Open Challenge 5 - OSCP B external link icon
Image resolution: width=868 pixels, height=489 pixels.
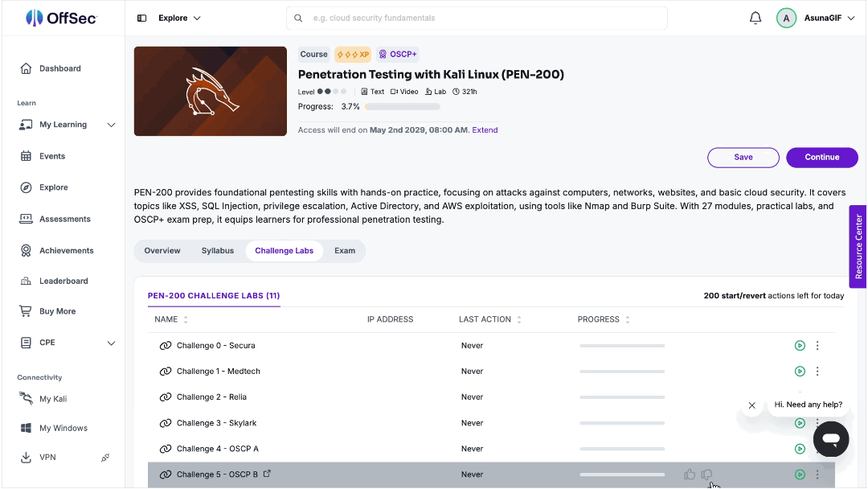pyautogui.click(x=267, y=474)
